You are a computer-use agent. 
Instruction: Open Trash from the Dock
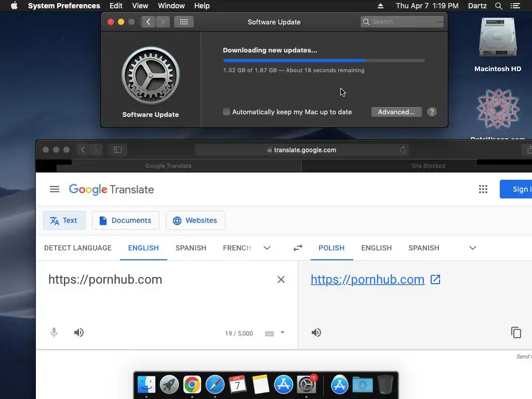[385, 385]
